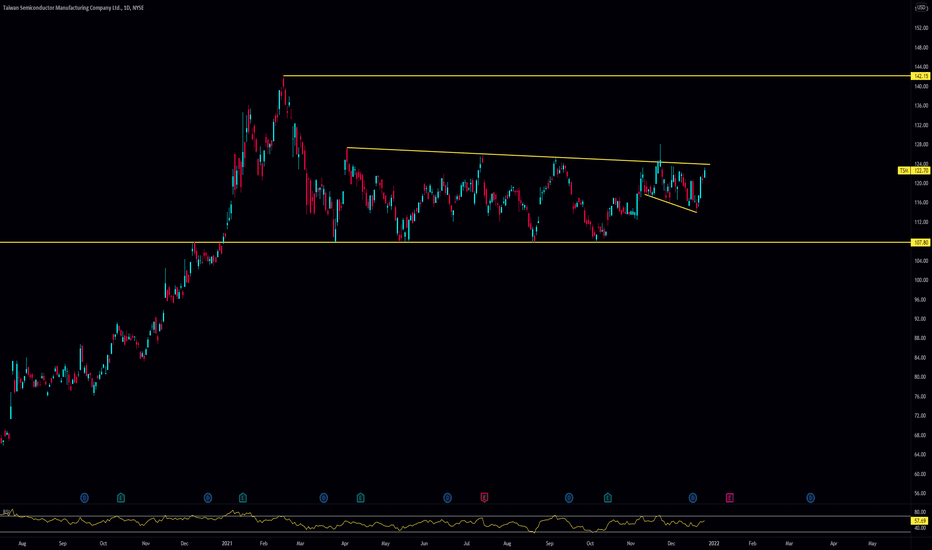Click the TSM symbol label

click(903, 171)
